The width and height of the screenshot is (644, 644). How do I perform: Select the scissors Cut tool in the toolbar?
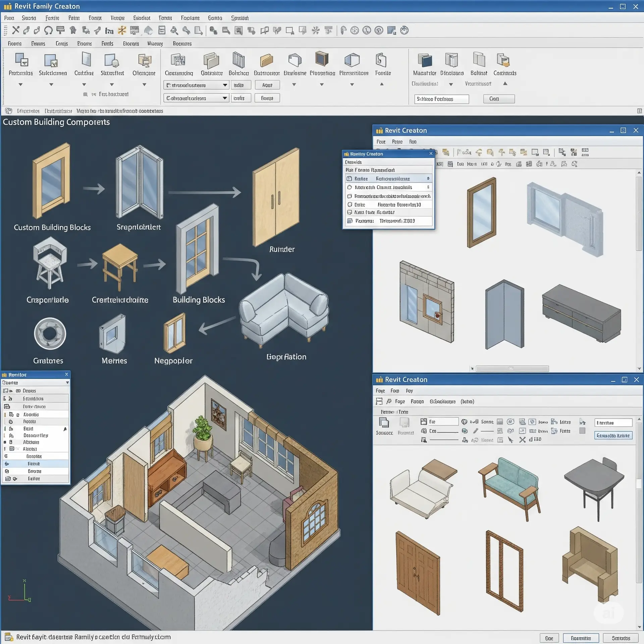coord(15,31)
